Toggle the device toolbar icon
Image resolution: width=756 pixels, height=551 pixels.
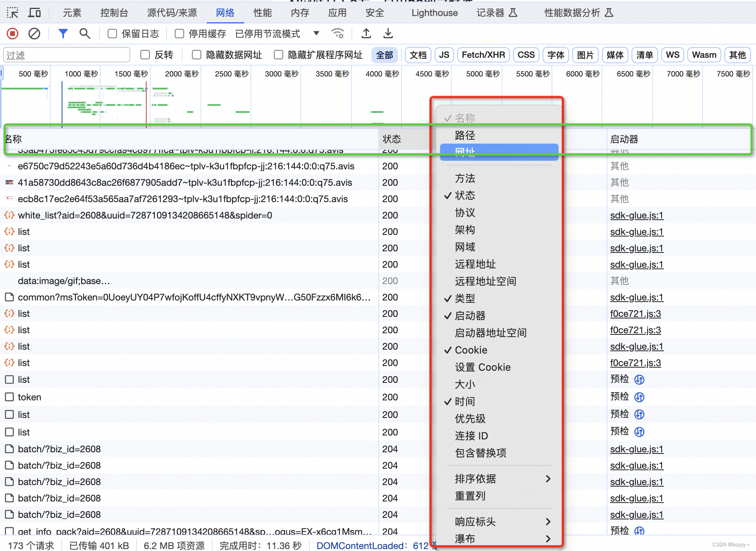point(34,13)
